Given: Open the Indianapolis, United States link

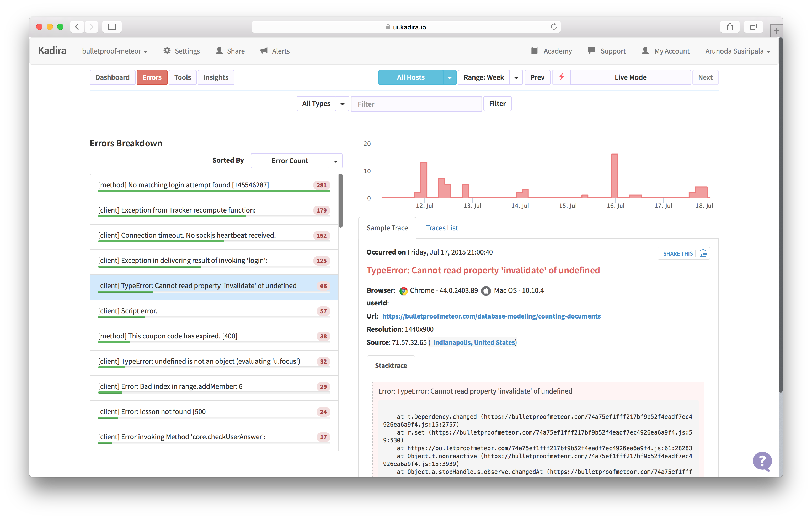Looking at the screenshot, I should (474, 342).
